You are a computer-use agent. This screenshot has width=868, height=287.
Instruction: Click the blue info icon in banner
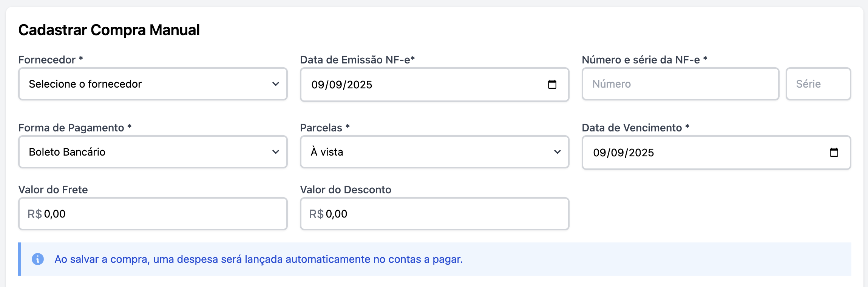38,259
